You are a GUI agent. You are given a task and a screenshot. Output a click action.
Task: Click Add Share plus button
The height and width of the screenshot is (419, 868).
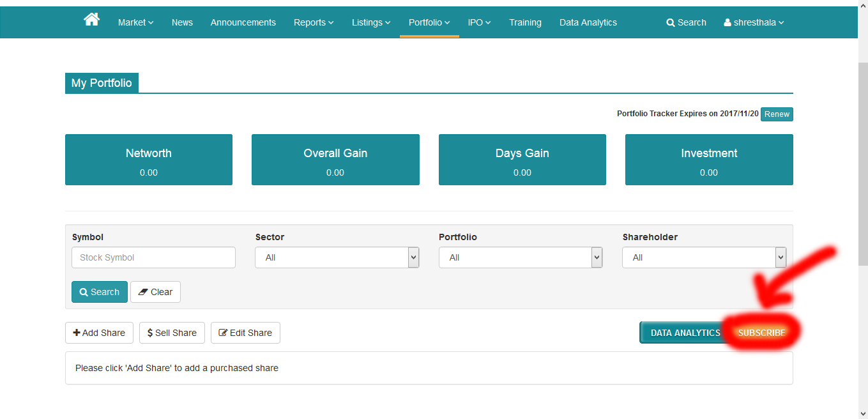[99, 333]
